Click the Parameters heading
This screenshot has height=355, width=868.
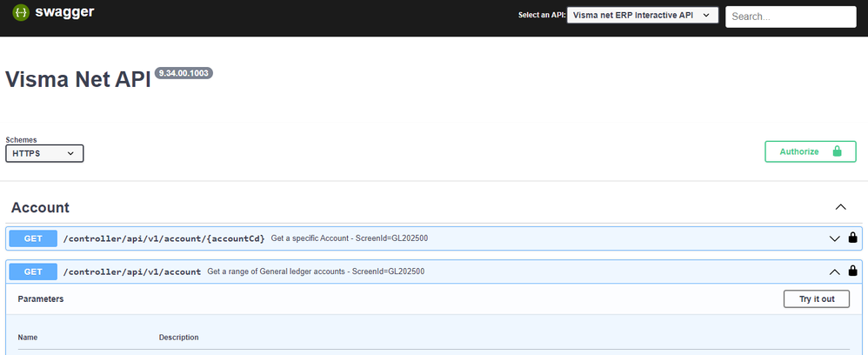pyautogui.click(x=40, y=299)
